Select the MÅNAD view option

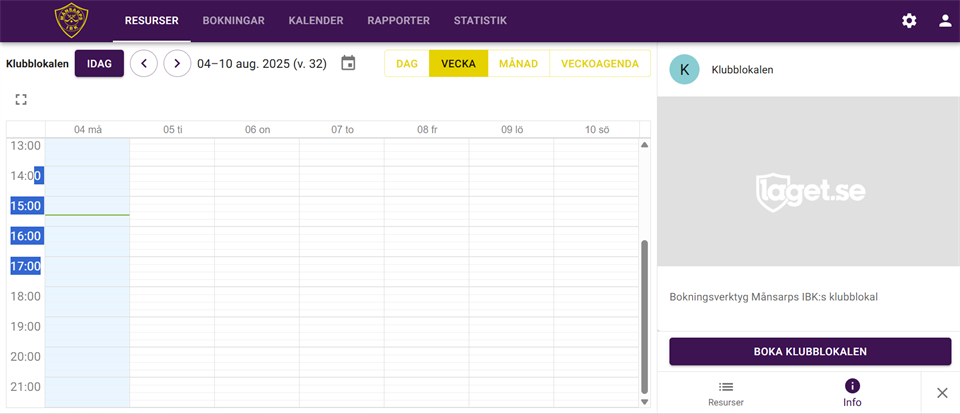pyautogui.click(x=519, y=64)
